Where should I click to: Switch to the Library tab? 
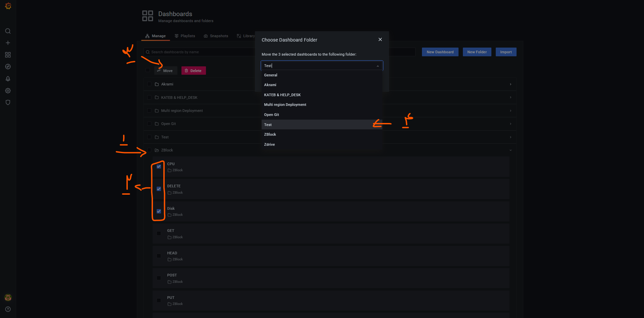[246, 36]
